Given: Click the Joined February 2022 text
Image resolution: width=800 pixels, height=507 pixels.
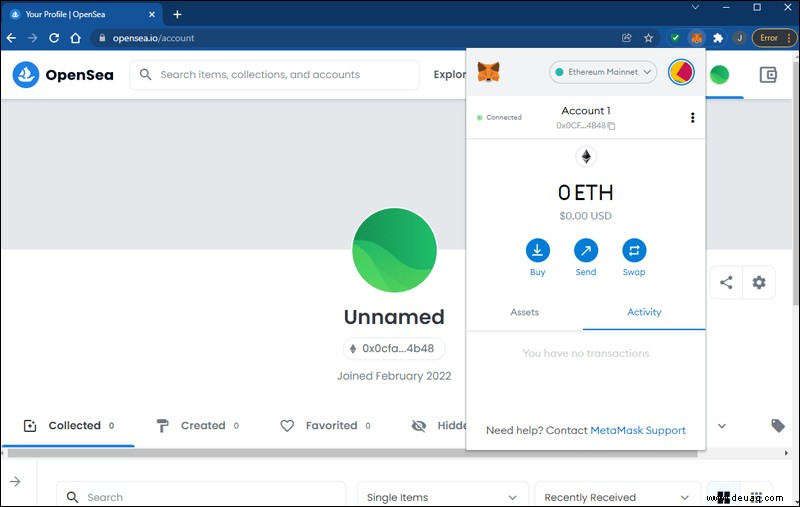Looking at the screenshot, I should coord(394,376).
